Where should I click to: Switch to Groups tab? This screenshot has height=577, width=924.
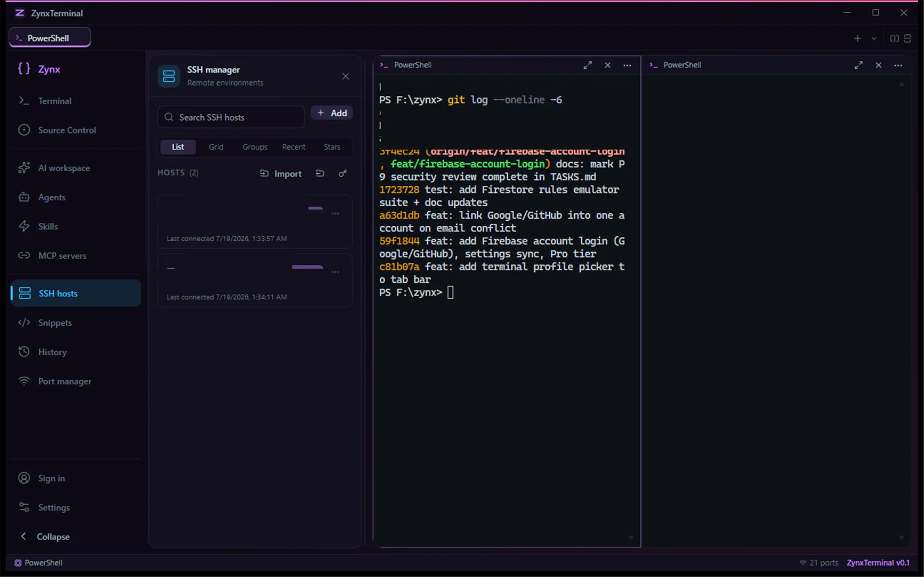[x=255, y=147]
